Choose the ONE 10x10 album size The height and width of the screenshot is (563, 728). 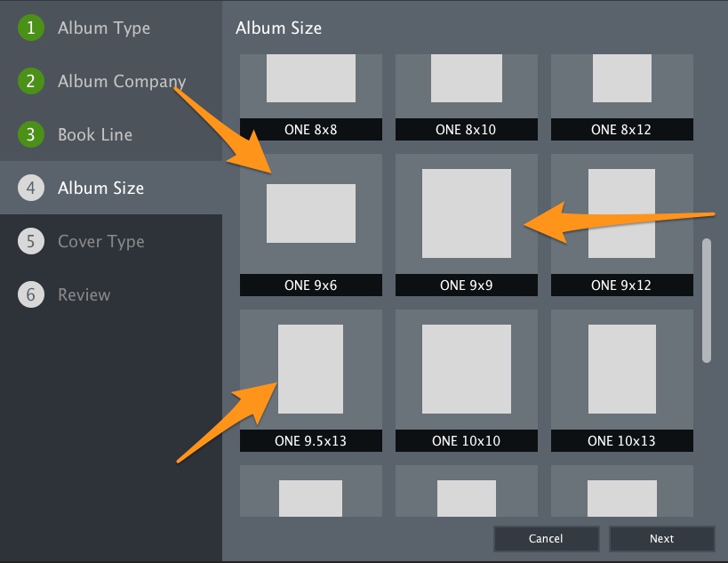[x=466, y=380]
